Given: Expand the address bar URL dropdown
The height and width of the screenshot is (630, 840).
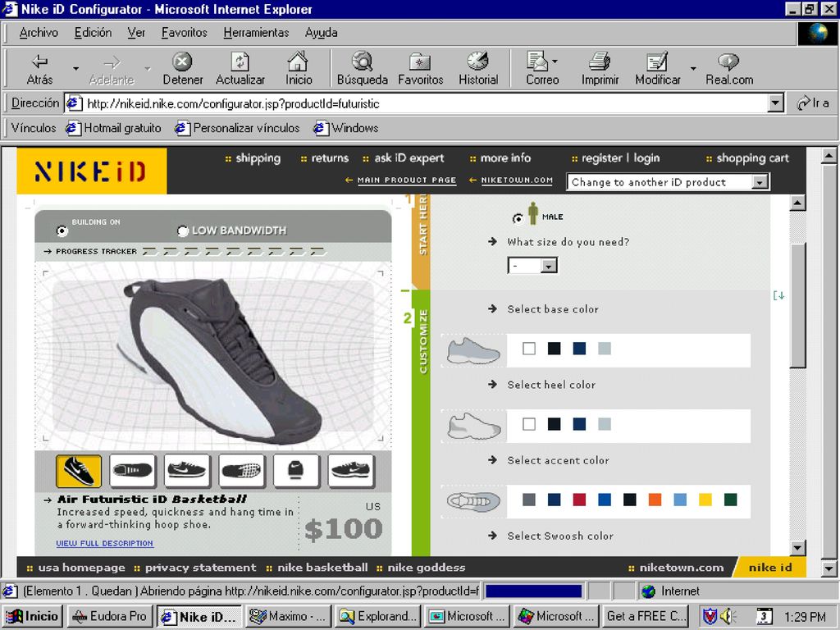Looking at the screenshot, I should 775,103.
